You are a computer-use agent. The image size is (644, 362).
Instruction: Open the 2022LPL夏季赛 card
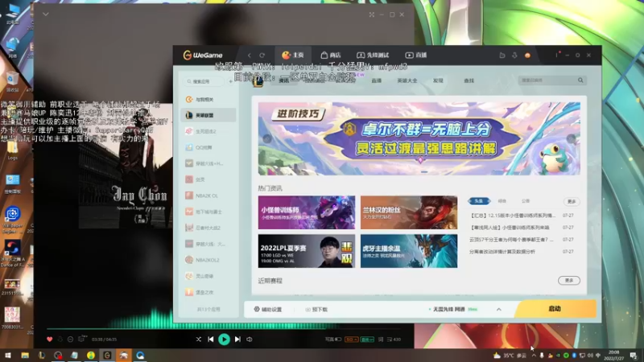(x=307, y=251)
